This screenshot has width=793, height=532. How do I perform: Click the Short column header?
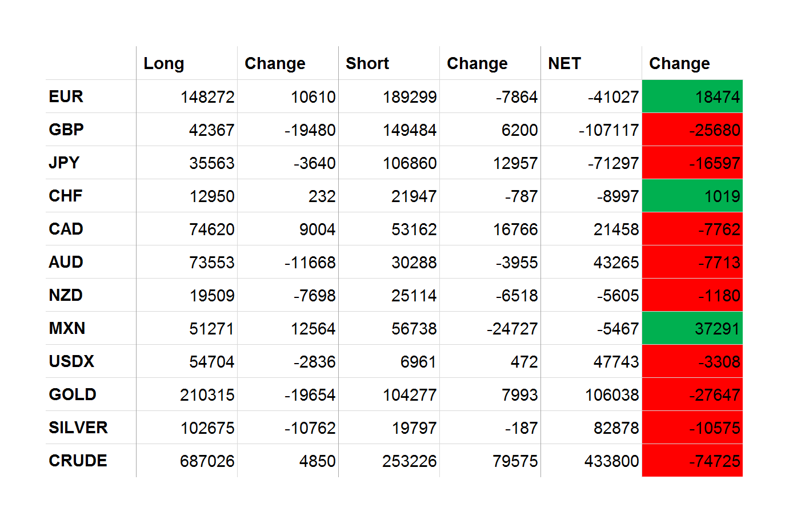click(x=367, y=63)
